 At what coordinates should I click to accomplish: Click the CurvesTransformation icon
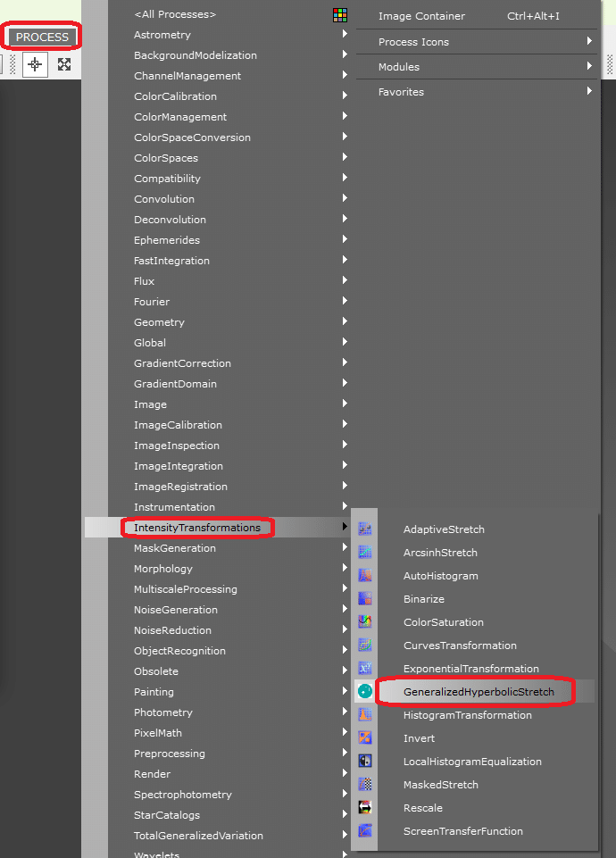[x=365, y=646]
